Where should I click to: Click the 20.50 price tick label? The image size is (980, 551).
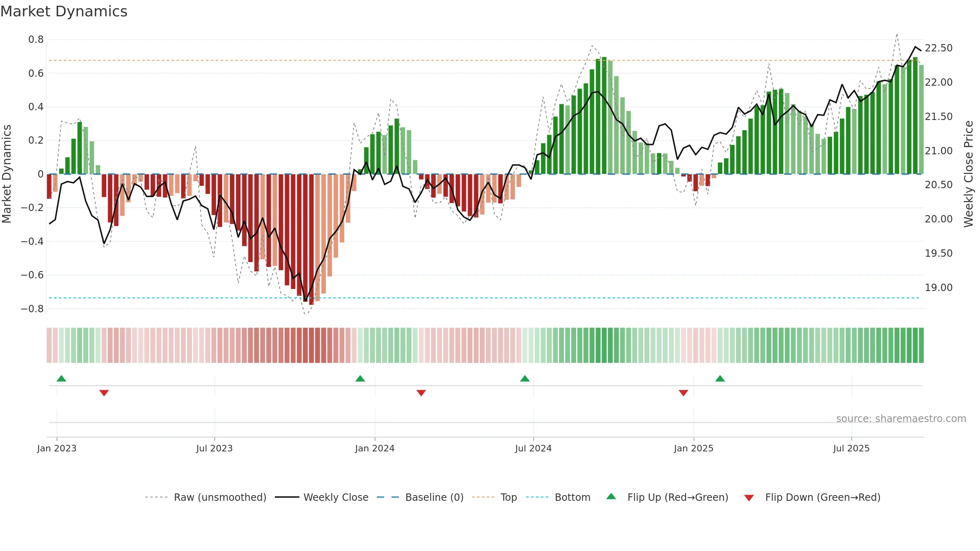[x=939, y=185]
